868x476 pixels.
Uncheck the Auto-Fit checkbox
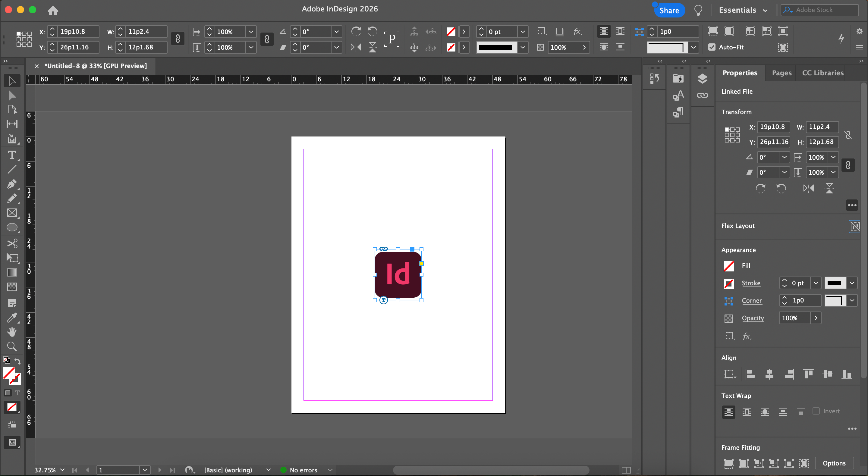[712, 47]
